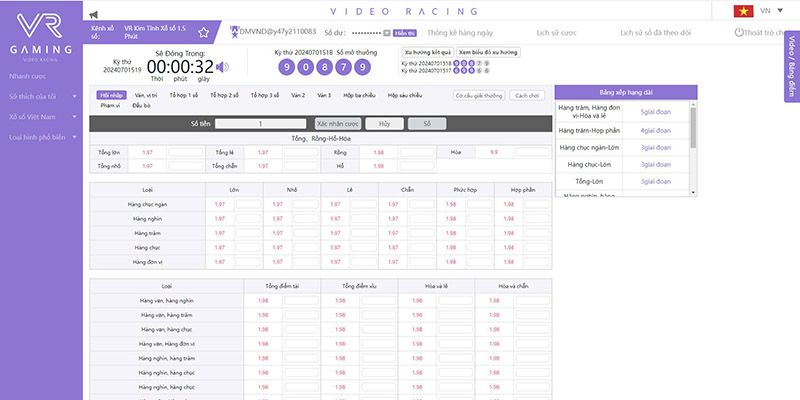Image resolution: width=800 pixels, height=400 pixels.
Task: Open the Phạm vi tab
Action: click(110, 106)
